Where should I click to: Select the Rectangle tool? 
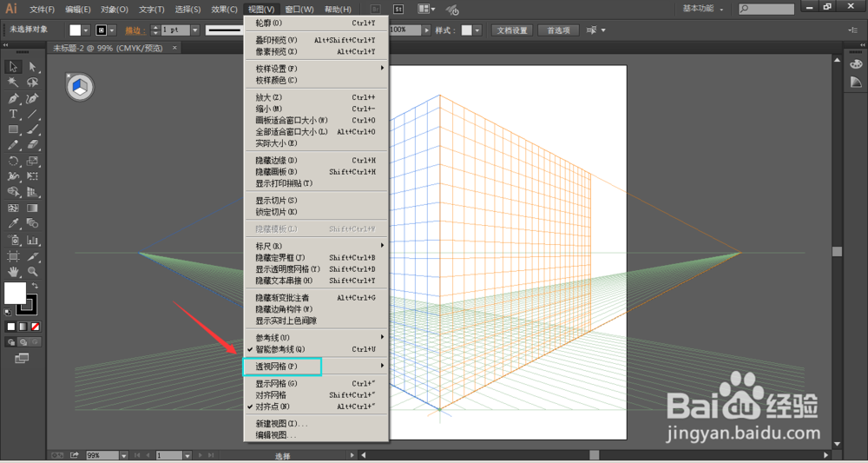coord(13,129)
